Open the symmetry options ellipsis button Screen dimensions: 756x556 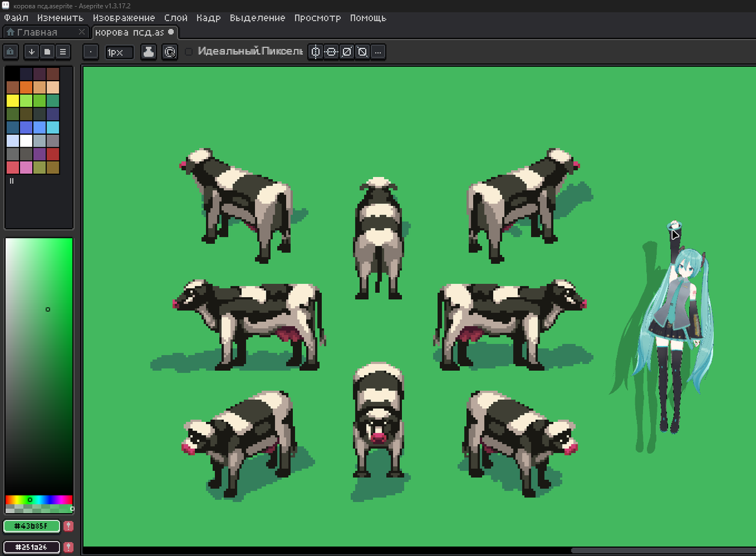378,52
